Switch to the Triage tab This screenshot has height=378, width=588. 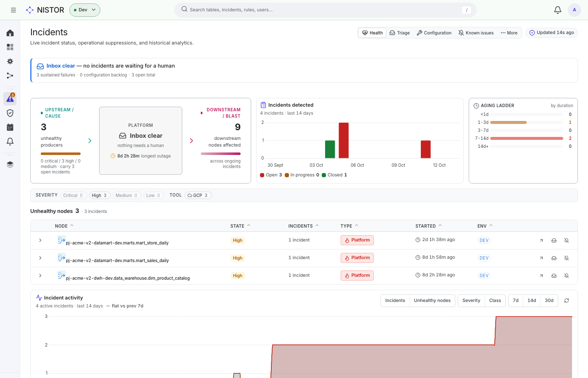click(x=400, y=33)
